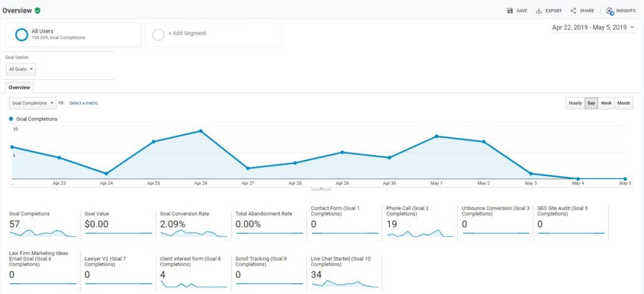Click the chart collapse handle below the graph
Viewport: 644px width, 294px height.
321,188
